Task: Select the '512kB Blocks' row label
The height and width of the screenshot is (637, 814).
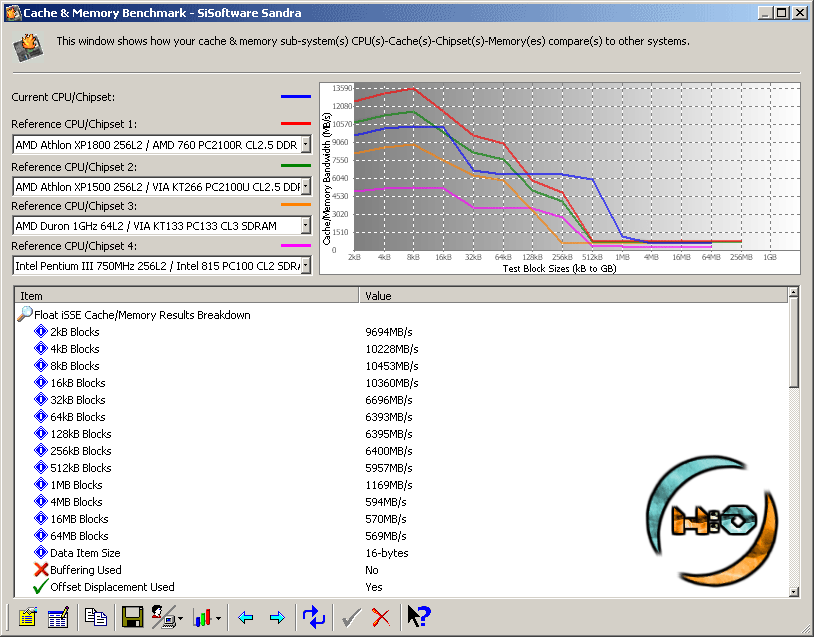Action: (x=81, y=468)
